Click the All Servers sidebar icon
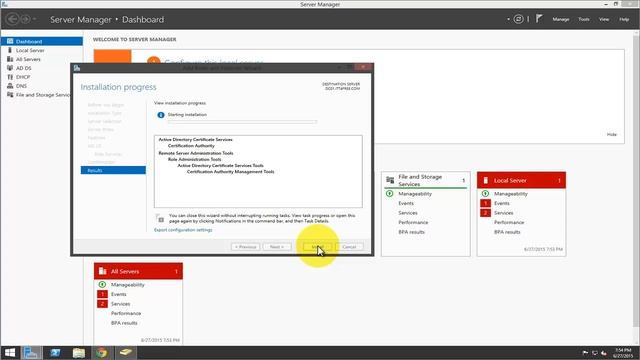640x360 pixels. pyautogui.click(x=10, y=59)
